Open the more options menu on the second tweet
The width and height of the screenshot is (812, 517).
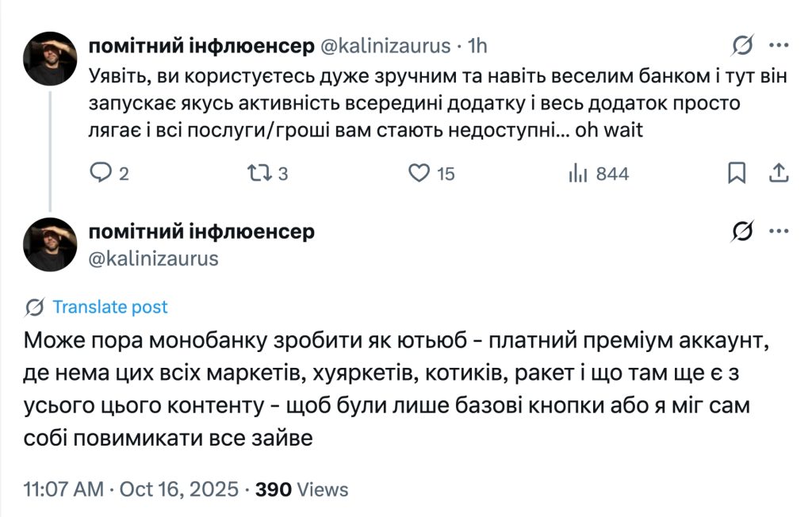(778, 232)
